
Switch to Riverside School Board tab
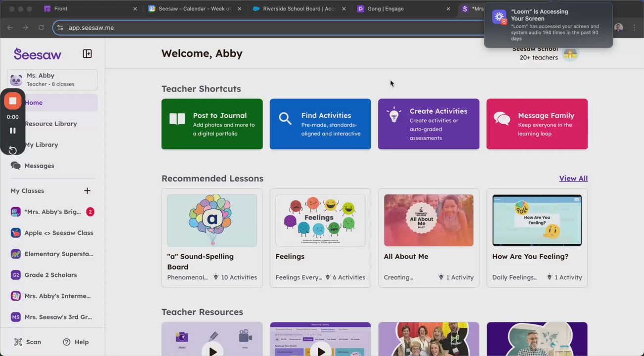pyautogui.click(x=299, y=9)
